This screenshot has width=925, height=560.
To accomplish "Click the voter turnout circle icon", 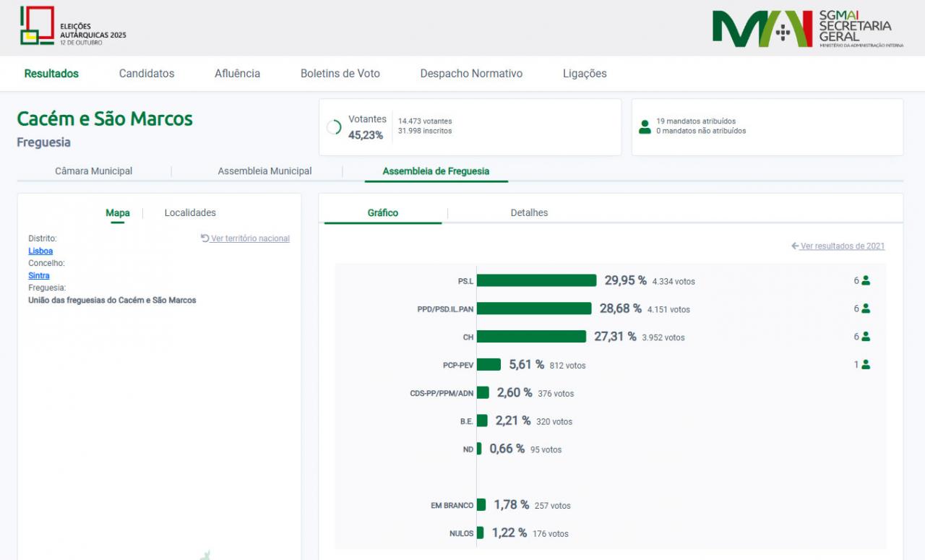I will (x=334, y=128).
